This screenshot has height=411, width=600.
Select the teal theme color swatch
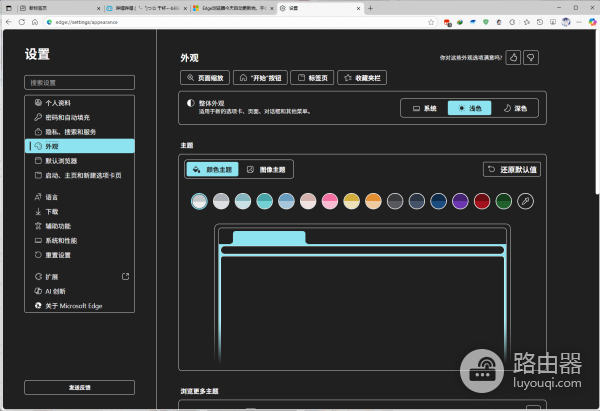point(264,201)
